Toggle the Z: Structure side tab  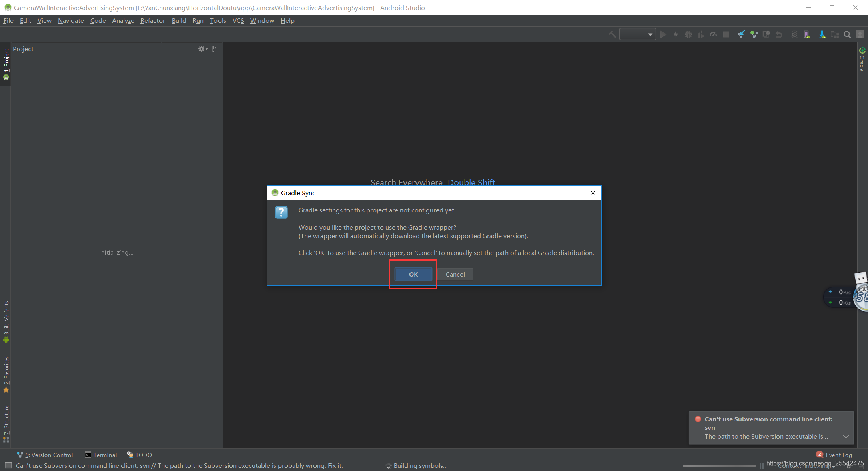[6, 423]
